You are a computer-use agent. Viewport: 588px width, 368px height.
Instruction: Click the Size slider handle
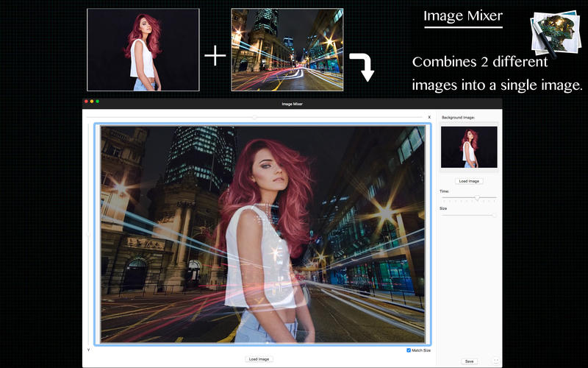494,215
